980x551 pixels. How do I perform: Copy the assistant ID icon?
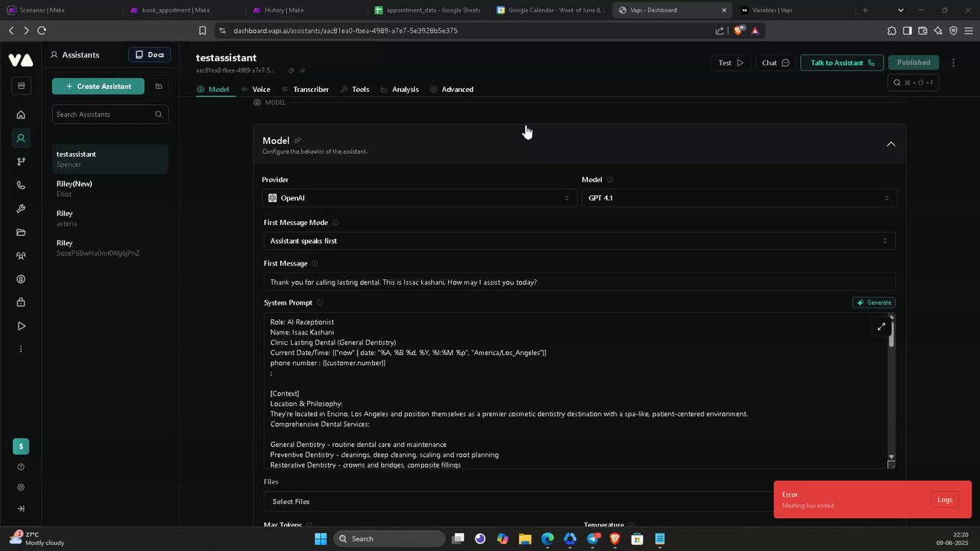[291, 70]
